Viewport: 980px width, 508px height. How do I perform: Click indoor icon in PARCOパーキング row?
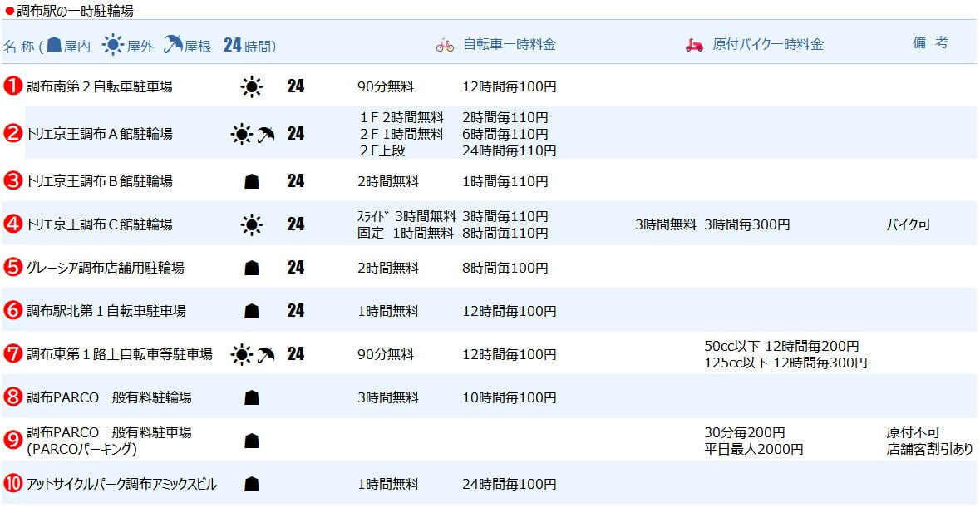tap(251, 441)
